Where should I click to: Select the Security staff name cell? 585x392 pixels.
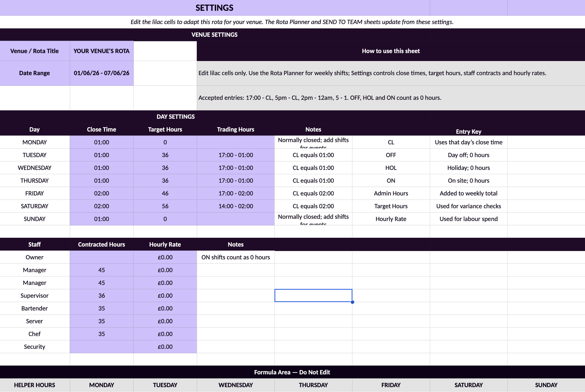click(x=35, y=346)
